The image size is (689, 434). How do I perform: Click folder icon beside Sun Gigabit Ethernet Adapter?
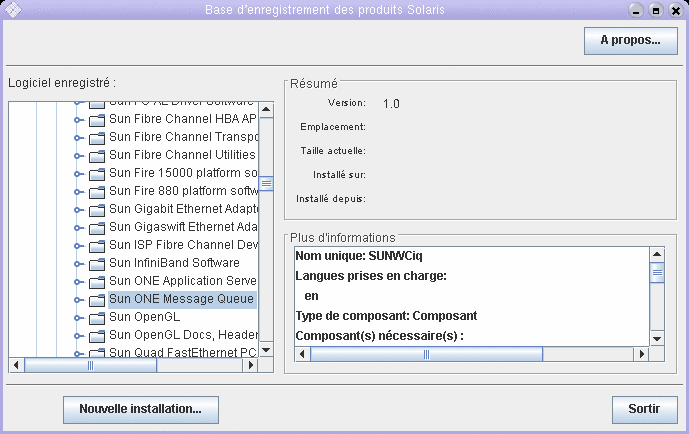point(97,210)
